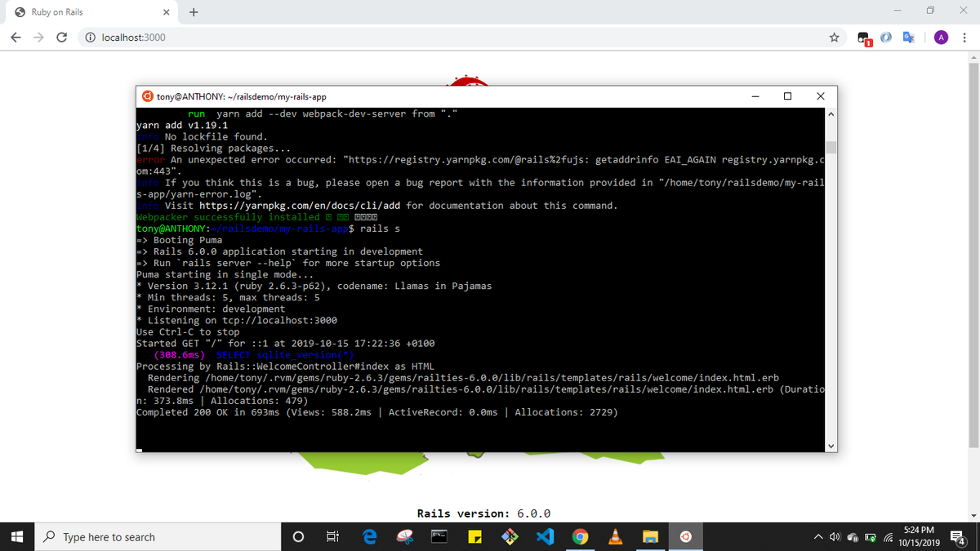Open Cortana search circle in taskbar

(x=298, y=536)
